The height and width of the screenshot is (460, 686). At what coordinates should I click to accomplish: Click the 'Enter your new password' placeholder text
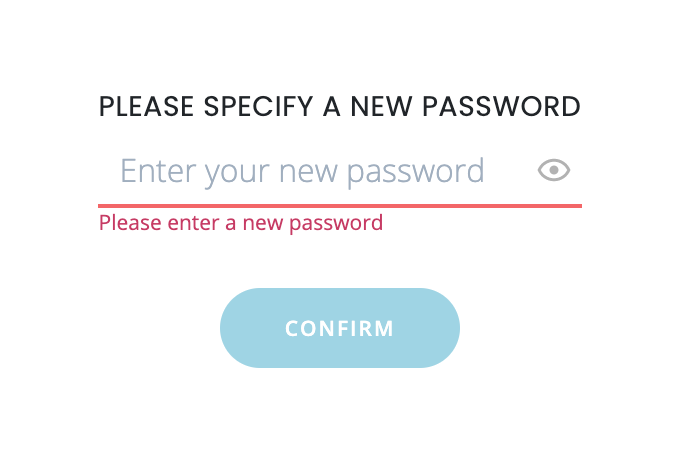[302, 171]
